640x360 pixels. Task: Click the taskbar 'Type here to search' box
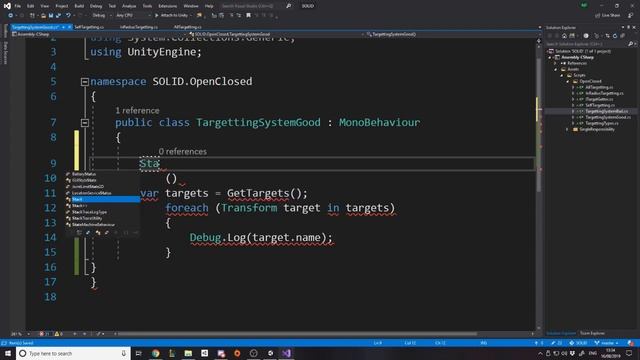pyautogui.click(x=73, y=353)
